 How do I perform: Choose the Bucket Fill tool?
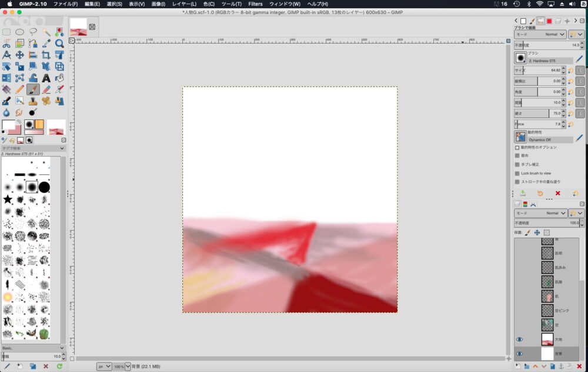pos(59,78)
